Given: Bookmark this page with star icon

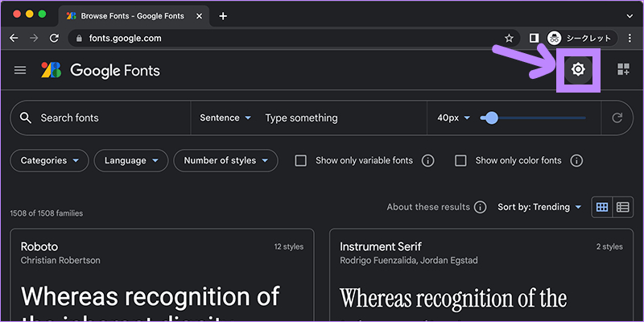Looking at the screenshot, I should [x=509, y=38].
